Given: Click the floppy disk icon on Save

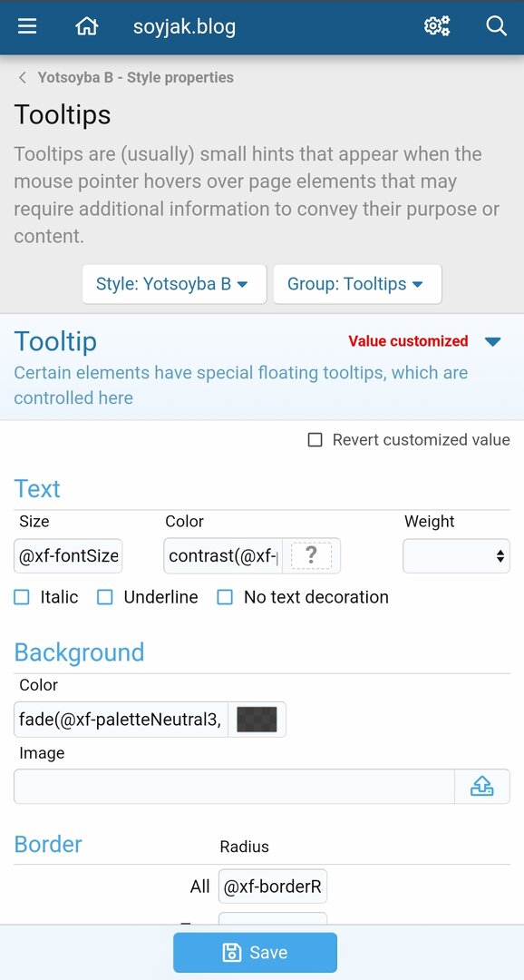Looking at the screenshot, I should [232, 953].
